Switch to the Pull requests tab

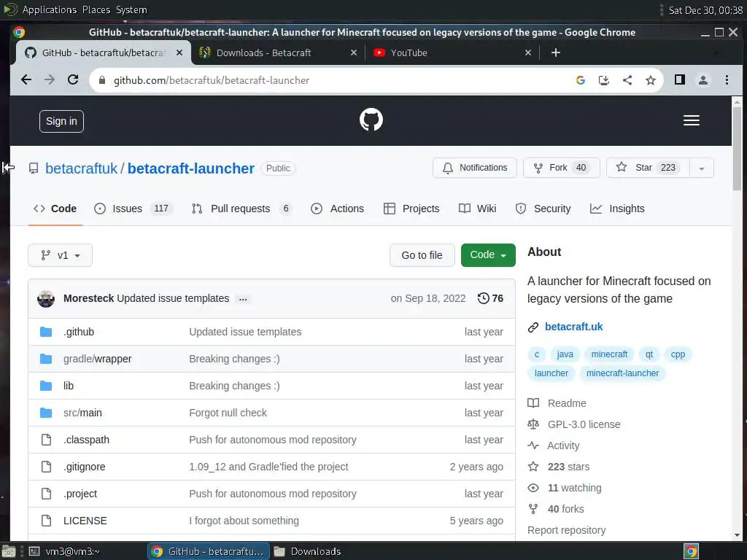click(x=242, y=209)
